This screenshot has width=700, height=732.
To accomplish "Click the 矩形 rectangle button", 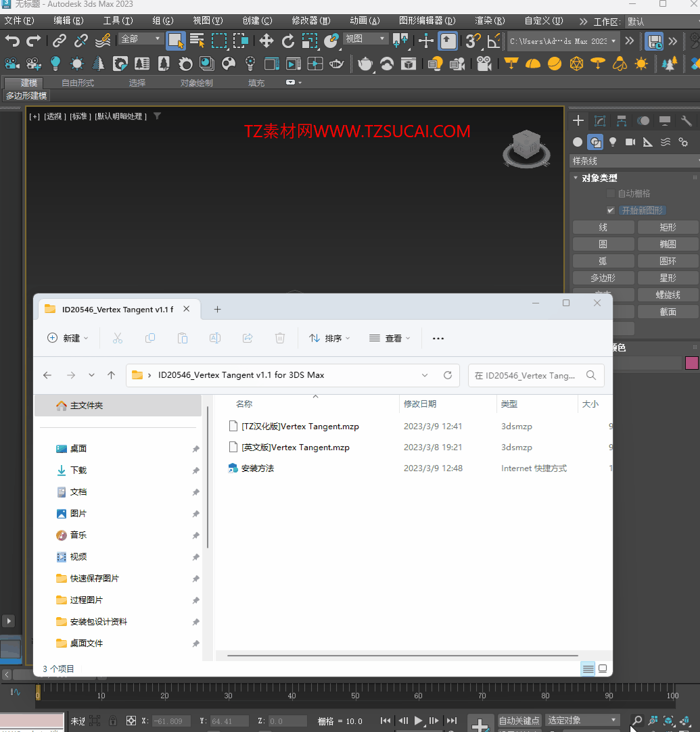I will [668, 227].
